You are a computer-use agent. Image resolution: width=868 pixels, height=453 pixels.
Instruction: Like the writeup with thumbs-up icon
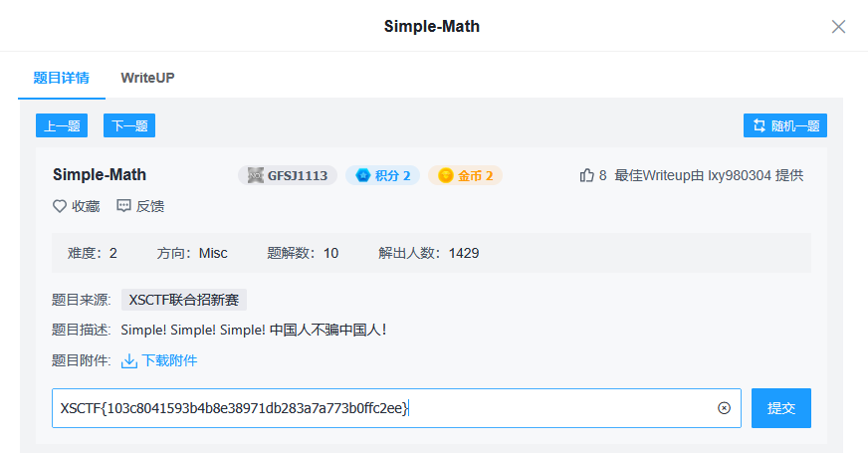pos(586,175)
